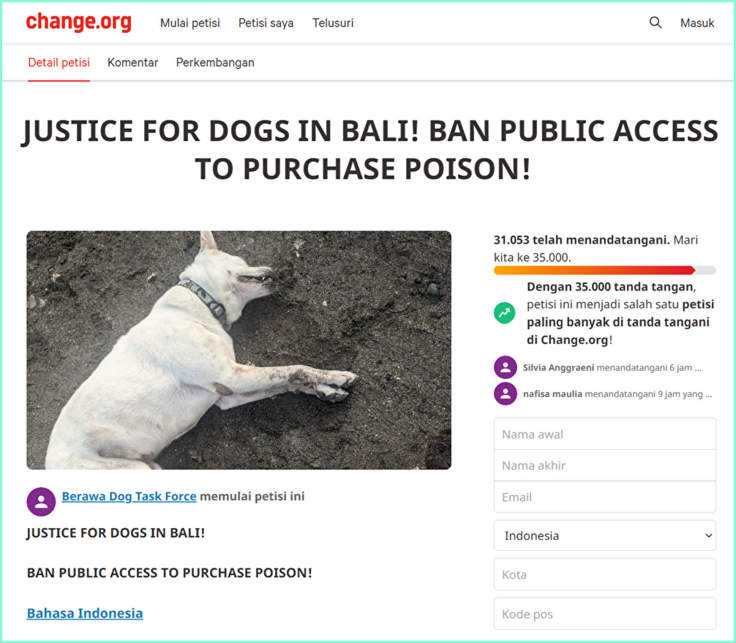Click Silvia Anggraeni's purple avatar
The image size is (736, 643).
(x=505, y=367)
